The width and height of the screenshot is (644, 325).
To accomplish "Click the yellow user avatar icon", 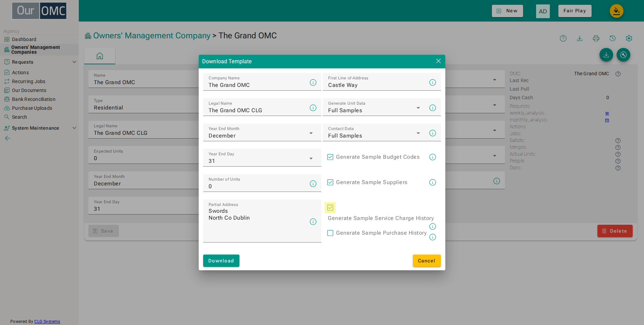I will pyautogui.click(x=617, y=11).
